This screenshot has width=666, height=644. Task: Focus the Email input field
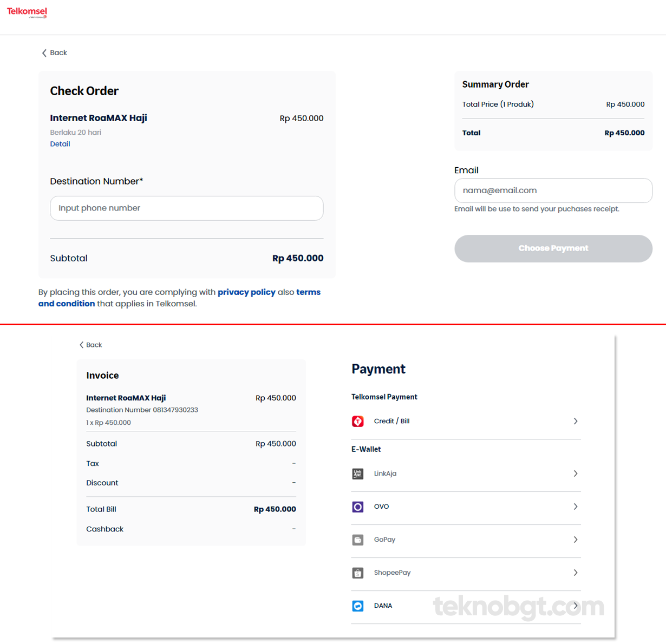pos(553,190)
